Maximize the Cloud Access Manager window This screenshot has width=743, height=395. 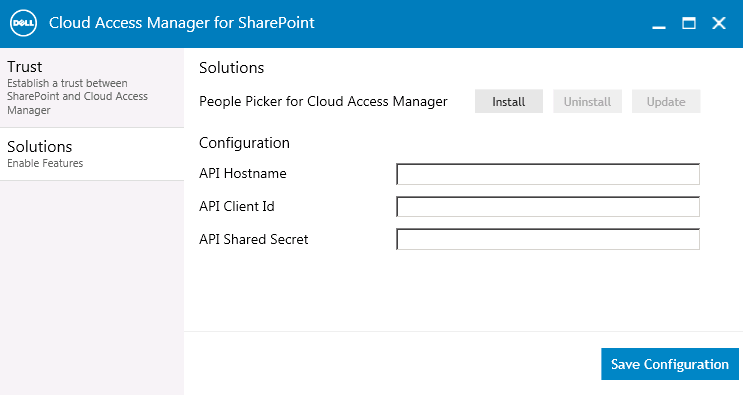pos(689,23)
